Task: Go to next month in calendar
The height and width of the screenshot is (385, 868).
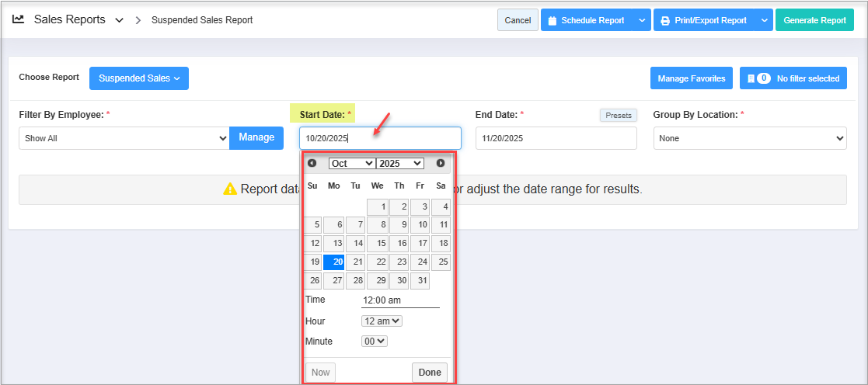Action: click(441, 163)
